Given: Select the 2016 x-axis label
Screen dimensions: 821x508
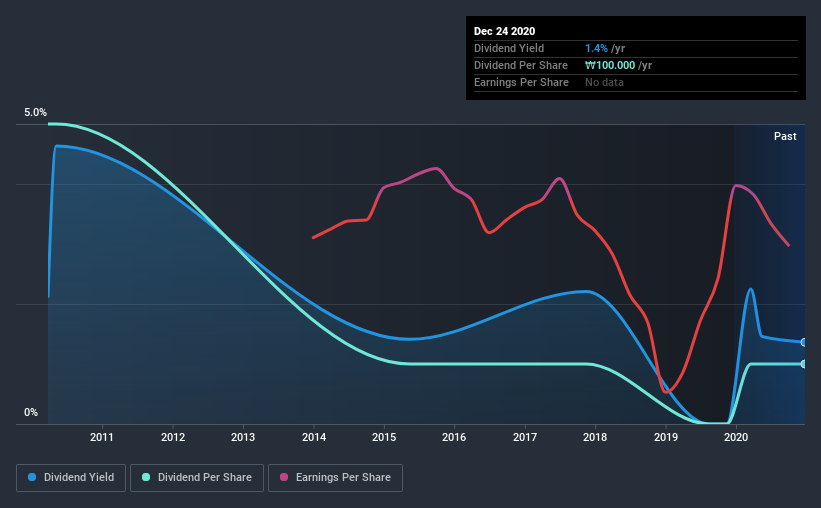Looking at the screenshot, I should point(454,437).
